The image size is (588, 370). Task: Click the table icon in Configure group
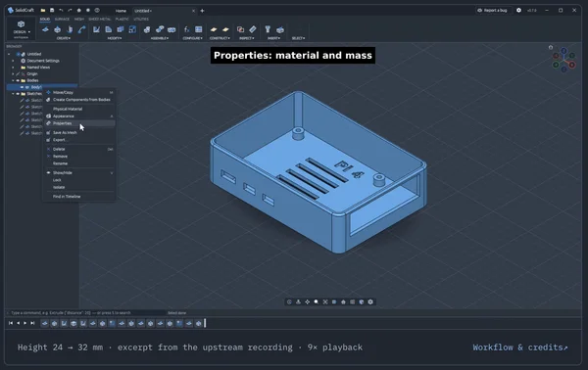click(x=198, y=29)
